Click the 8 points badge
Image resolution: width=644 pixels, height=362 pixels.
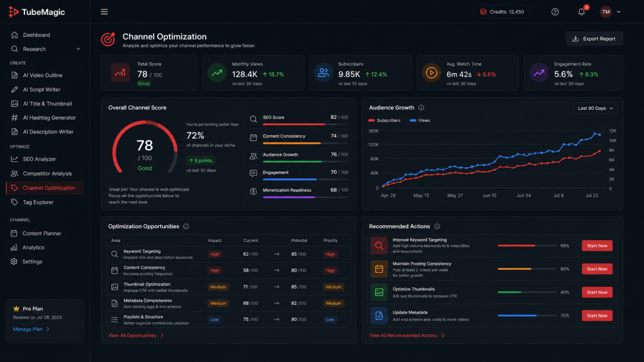(201, 160)
